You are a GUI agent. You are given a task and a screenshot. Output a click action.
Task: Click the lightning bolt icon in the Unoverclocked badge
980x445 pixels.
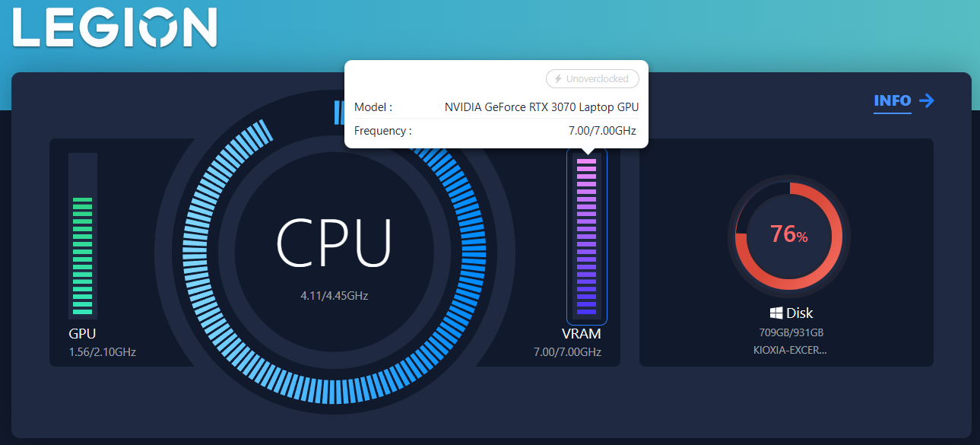coord(559,79)
